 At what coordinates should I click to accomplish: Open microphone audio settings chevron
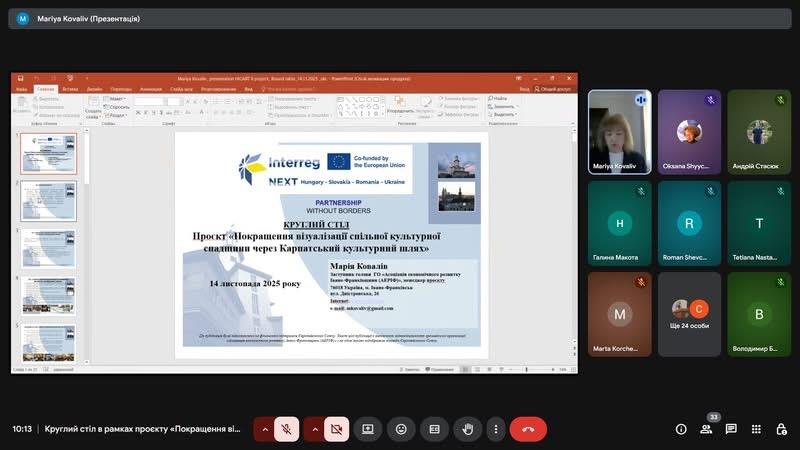pos(265,429)
